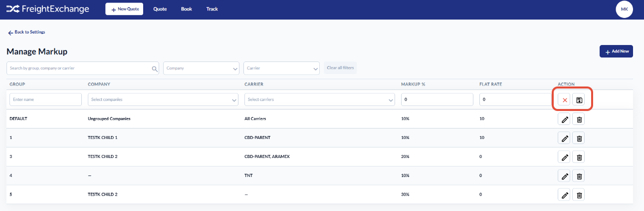The image size is (644, 211).
Task: Open the Track menu
Action: pyautogui.click(x=212, y=9)
